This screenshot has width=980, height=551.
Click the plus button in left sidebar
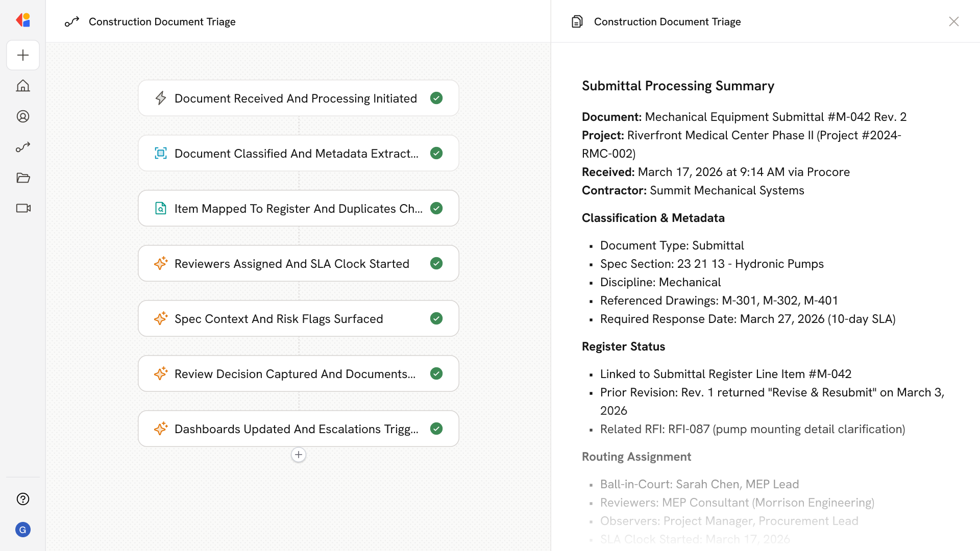pyautogui.click(x=23, y=55)
